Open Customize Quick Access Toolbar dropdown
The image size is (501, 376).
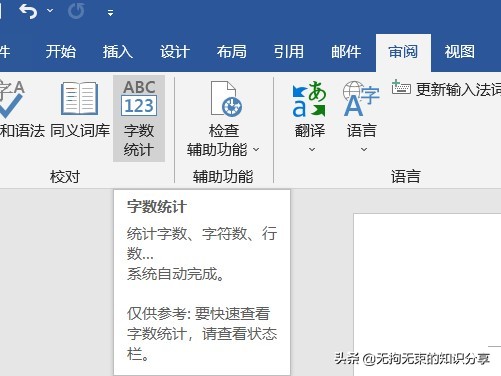click(x=110, y=13)
